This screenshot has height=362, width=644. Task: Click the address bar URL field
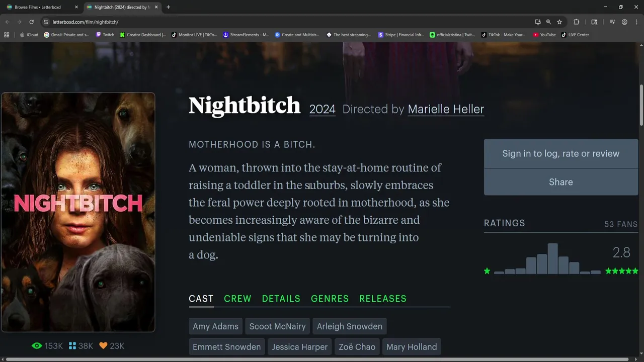(287, 22)
